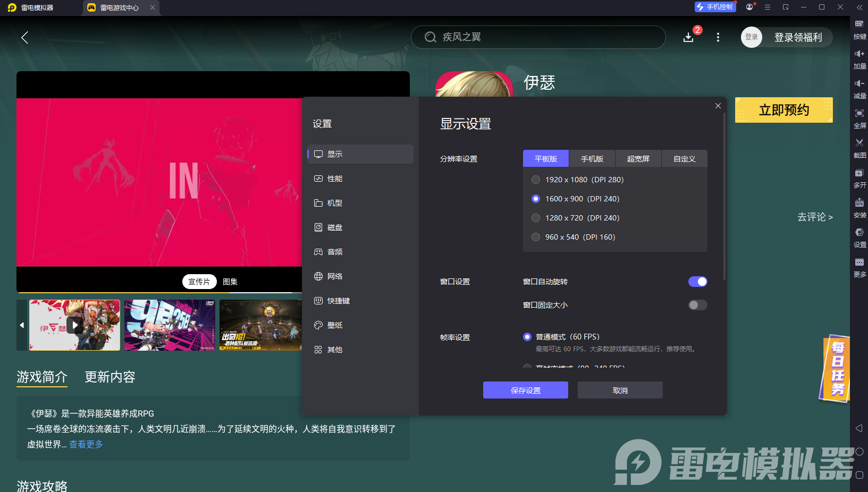This screenshot has height=492, width=868.
Task: Activate 全屏 fullscreen mode
Action: [859, 118]
